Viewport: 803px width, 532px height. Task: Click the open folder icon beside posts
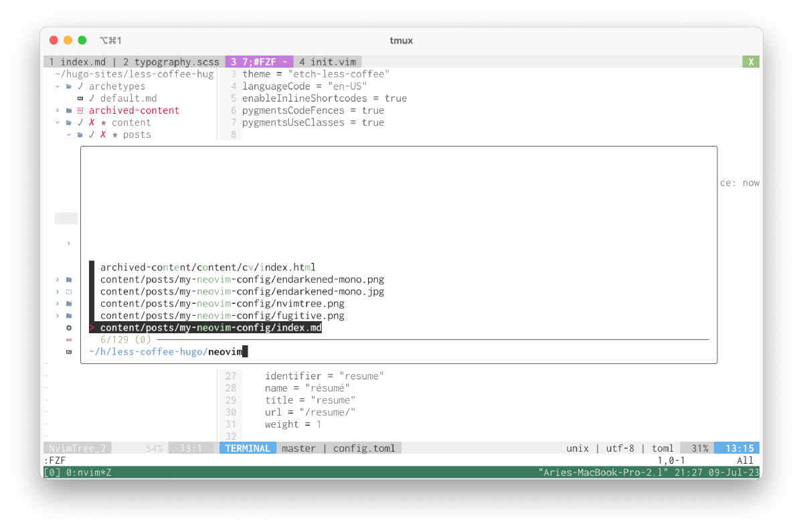[x=80, y=135]
